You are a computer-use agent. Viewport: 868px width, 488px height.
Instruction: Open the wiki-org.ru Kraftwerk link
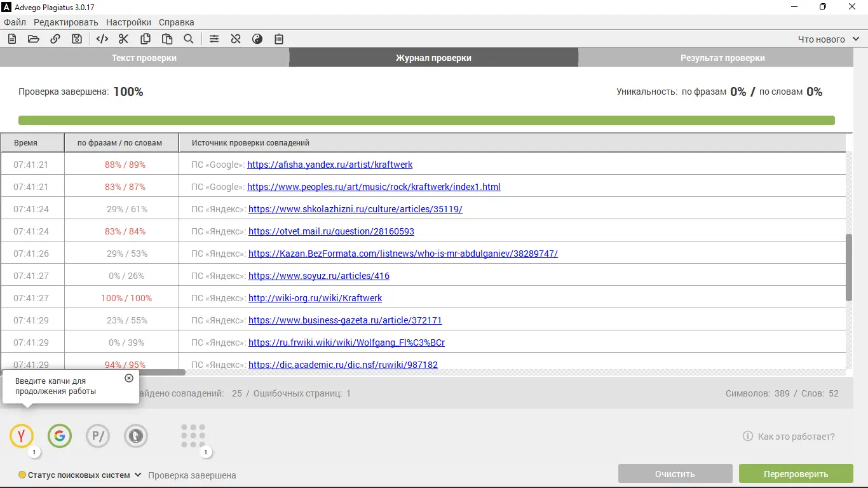315,298
